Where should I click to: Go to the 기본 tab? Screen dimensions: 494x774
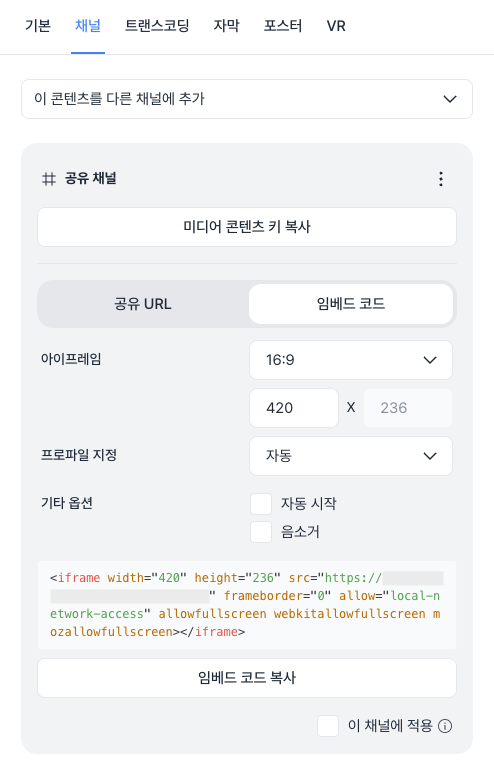point(38,26)
